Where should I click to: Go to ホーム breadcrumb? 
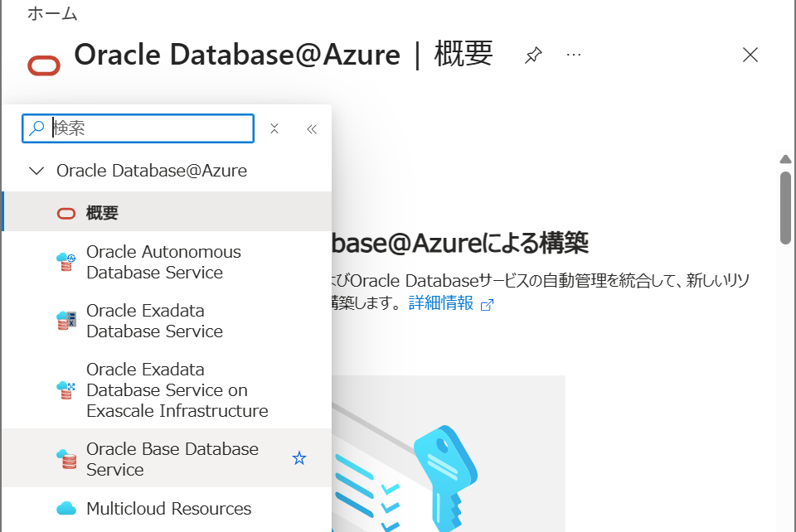click(51, 13)
